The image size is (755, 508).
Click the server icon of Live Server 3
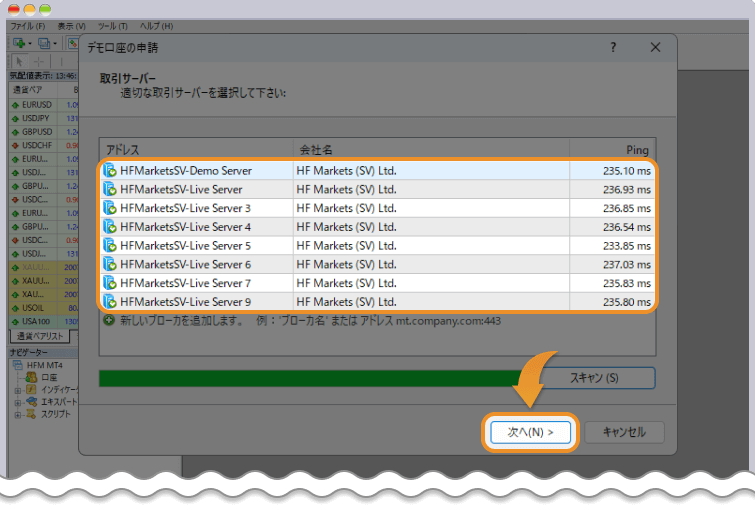[110, 208]
